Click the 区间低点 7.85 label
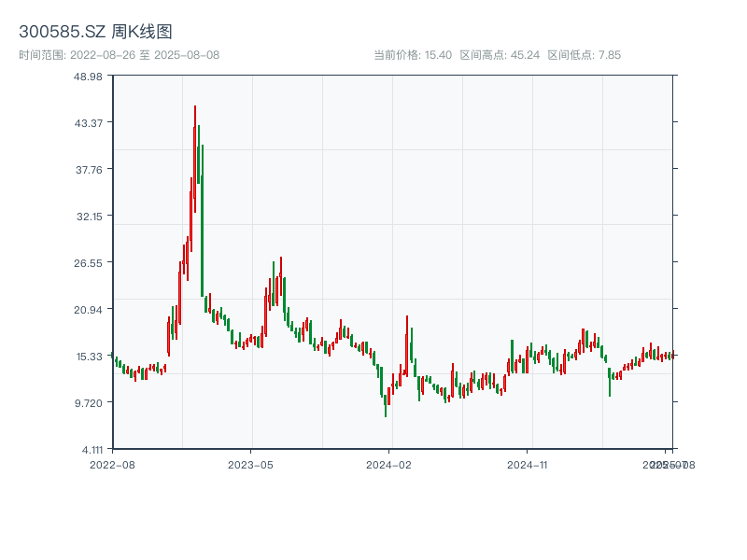 (584, 55)
